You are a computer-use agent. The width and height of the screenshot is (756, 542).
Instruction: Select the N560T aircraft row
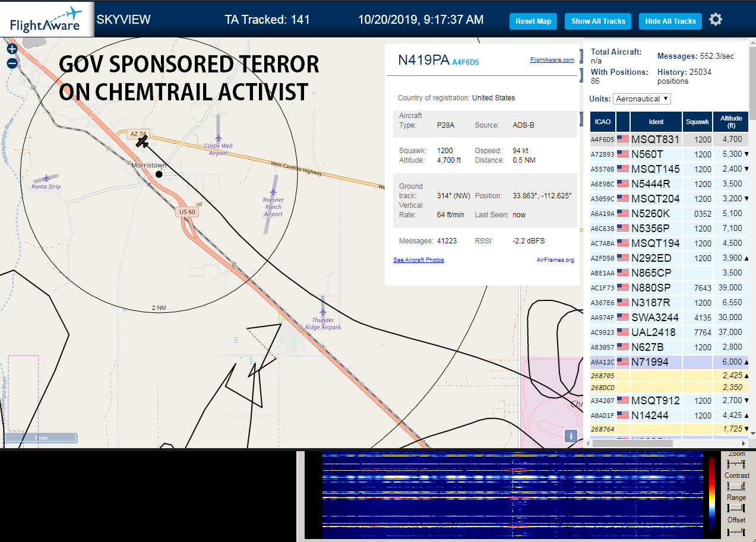pyautogui.click(x=669, y=154)
